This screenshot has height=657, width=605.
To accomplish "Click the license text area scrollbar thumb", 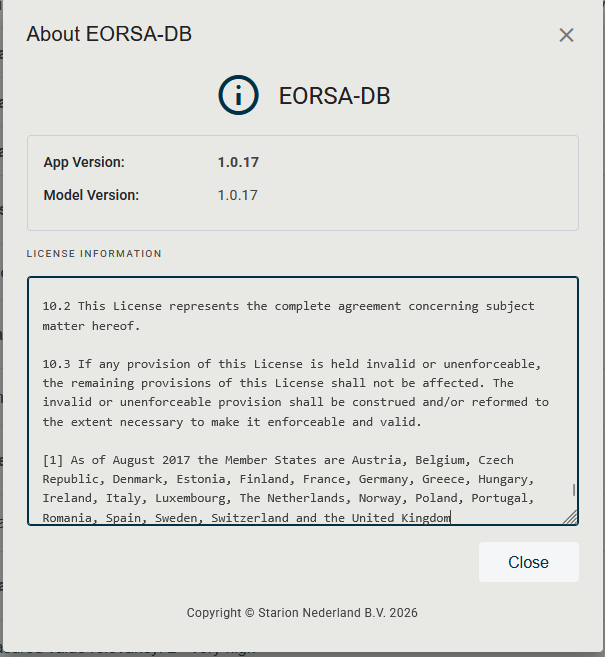I will coord(573,490).
